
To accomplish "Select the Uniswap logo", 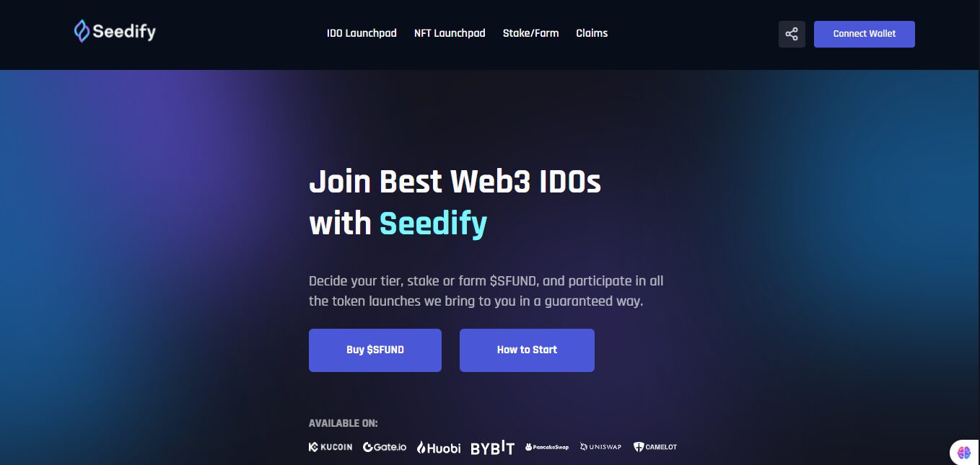I will (601, 447).
